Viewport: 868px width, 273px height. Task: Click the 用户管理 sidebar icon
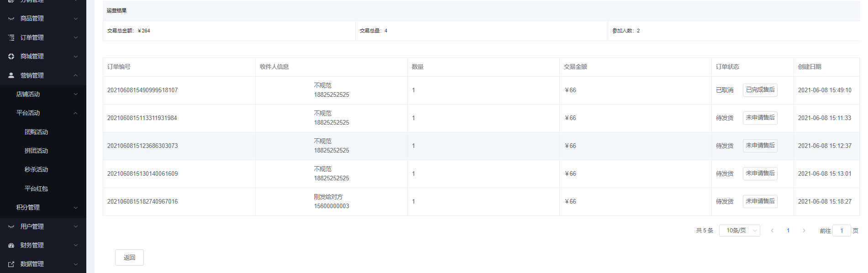click(11, 226)
